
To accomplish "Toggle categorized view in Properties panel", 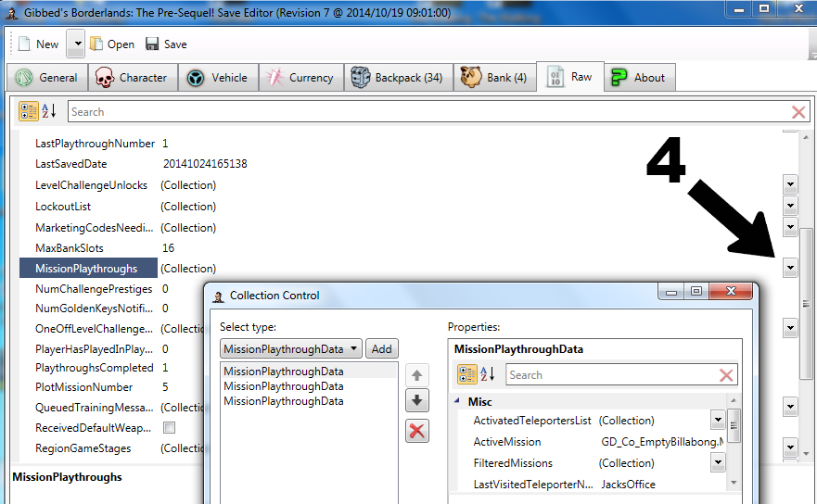I will click(x=466, y=374).
